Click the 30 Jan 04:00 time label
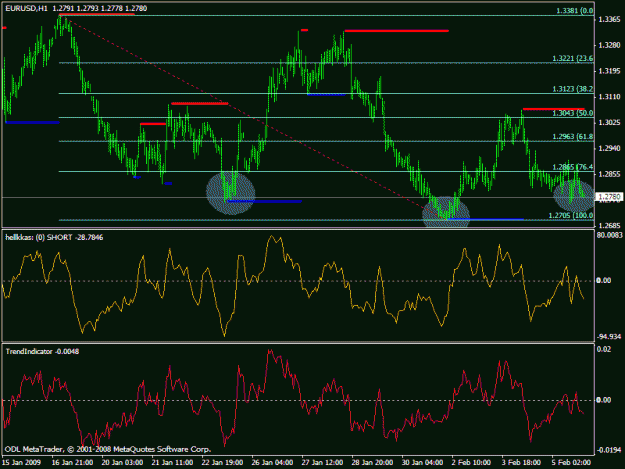The height and width of the screenshot is (469, 625). (422, 463)
